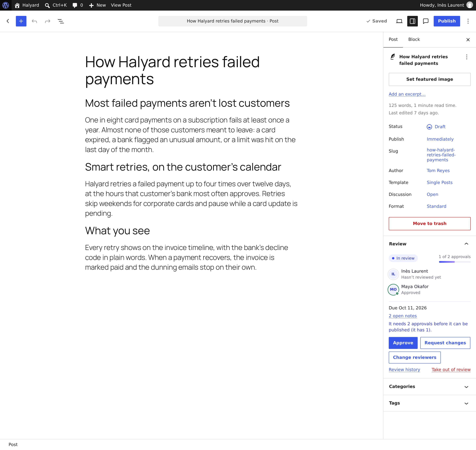Click View Post in admin bar
The image size is (476, 450).
121,5
